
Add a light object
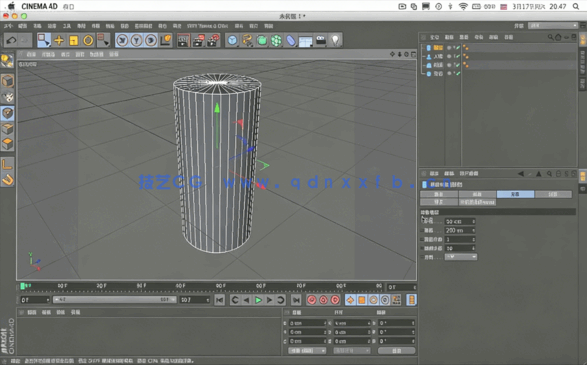coord(335,40)
